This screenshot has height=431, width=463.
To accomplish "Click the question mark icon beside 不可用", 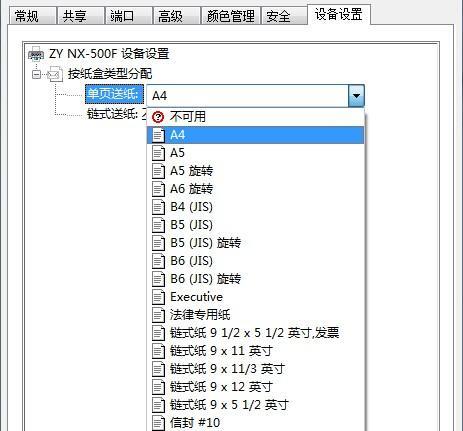I will click(x=158, y=117).
